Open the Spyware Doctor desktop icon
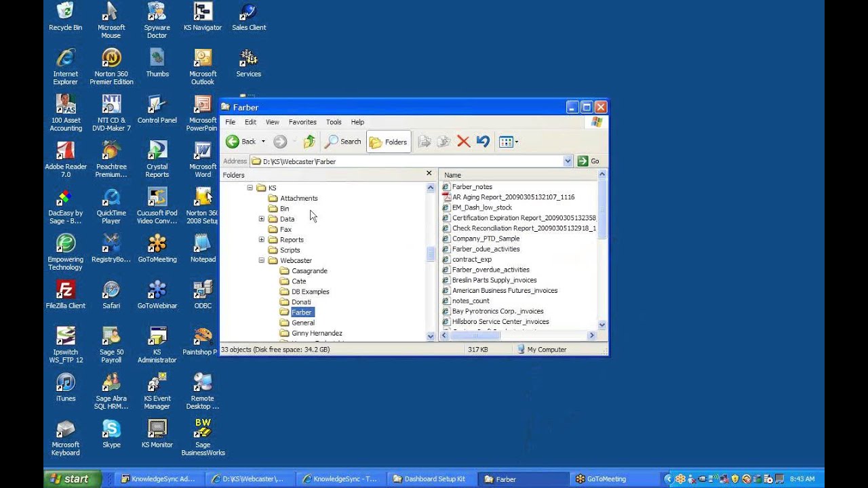The image size is (868, 488). click(x=157, y=20)
